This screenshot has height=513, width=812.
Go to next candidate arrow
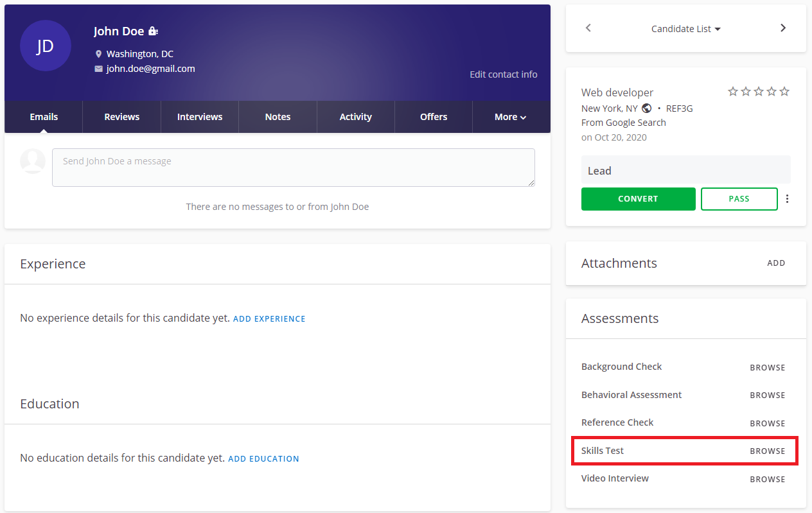pos(783,28)
